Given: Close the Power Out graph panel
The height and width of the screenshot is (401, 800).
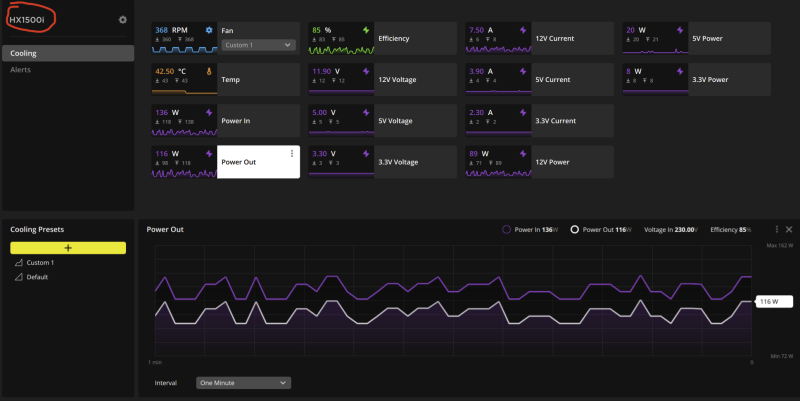Looking at the screenshot, I should click(789, 230).
